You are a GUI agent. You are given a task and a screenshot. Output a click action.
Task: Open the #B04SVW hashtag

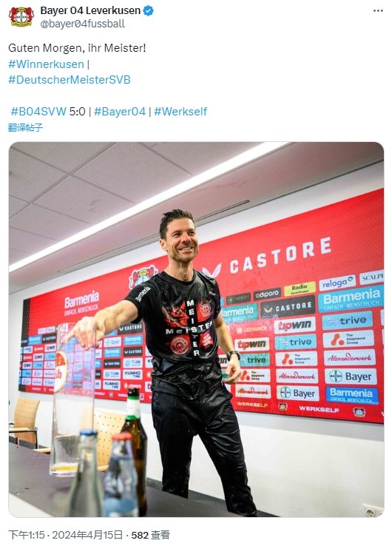(38, 112)
